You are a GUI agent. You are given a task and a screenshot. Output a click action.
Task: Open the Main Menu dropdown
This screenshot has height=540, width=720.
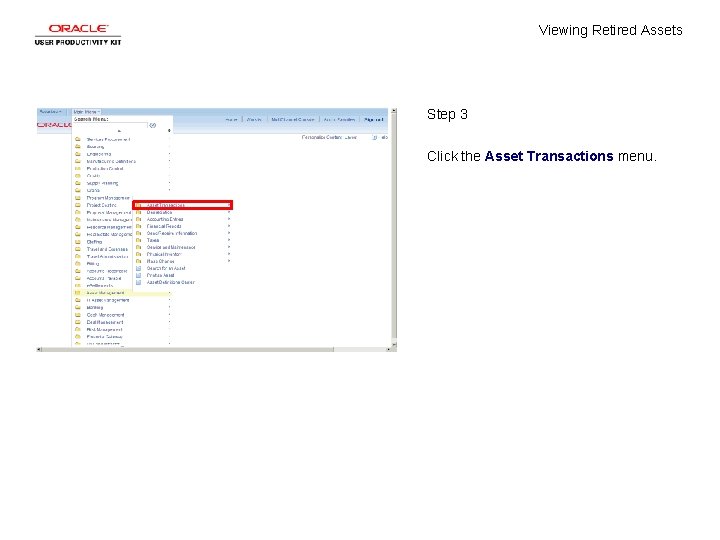tap(86, 112)
